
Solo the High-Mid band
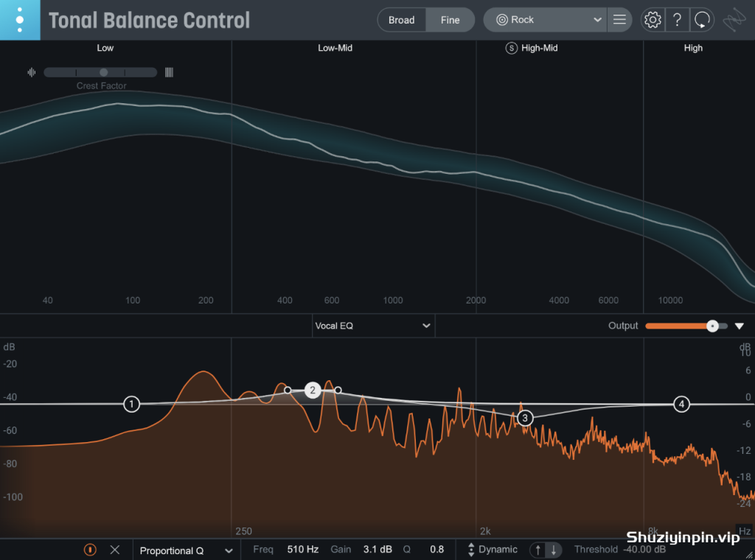point(511,48)
